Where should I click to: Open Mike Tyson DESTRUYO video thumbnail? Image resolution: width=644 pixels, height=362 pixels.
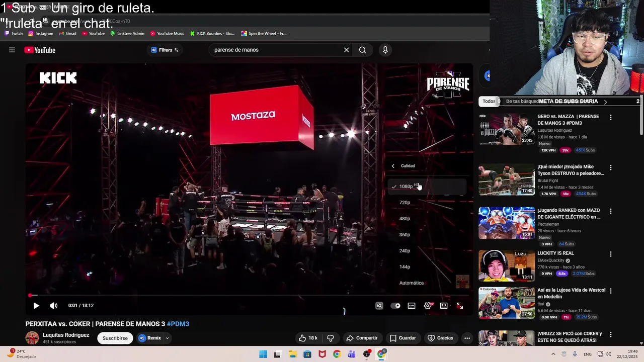pyautogui.click(x=507, y=179)
